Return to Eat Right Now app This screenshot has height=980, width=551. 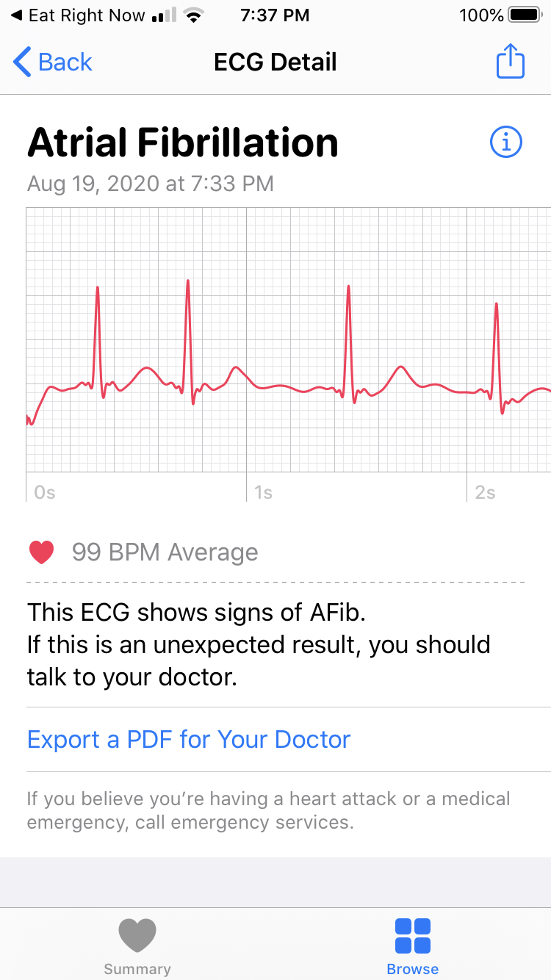(x=78, y=15)
